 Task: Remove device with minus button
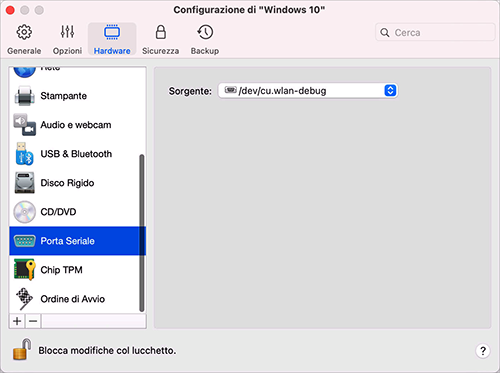point(33,321)
